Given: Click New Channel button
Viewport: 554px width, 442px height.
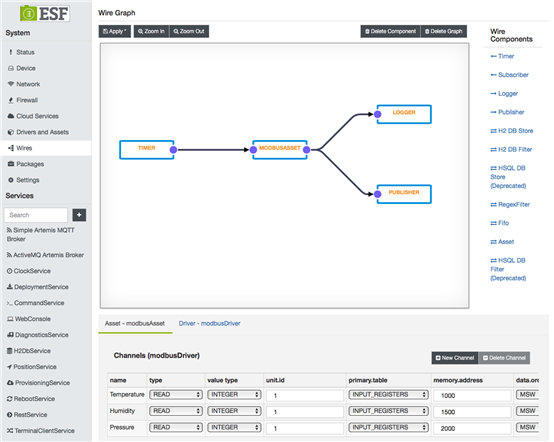Looking at the screenshot, I should [455, 358].
